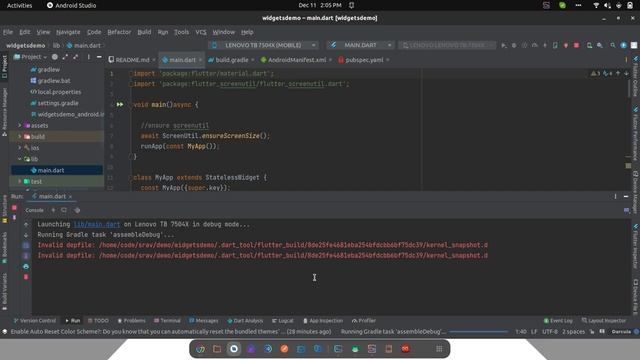Open the Profiler tool window

364,320
